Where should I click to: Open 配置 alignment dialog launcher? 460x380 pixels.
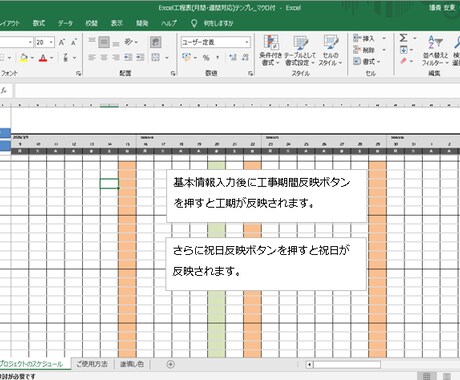click(x=173, y=73)
